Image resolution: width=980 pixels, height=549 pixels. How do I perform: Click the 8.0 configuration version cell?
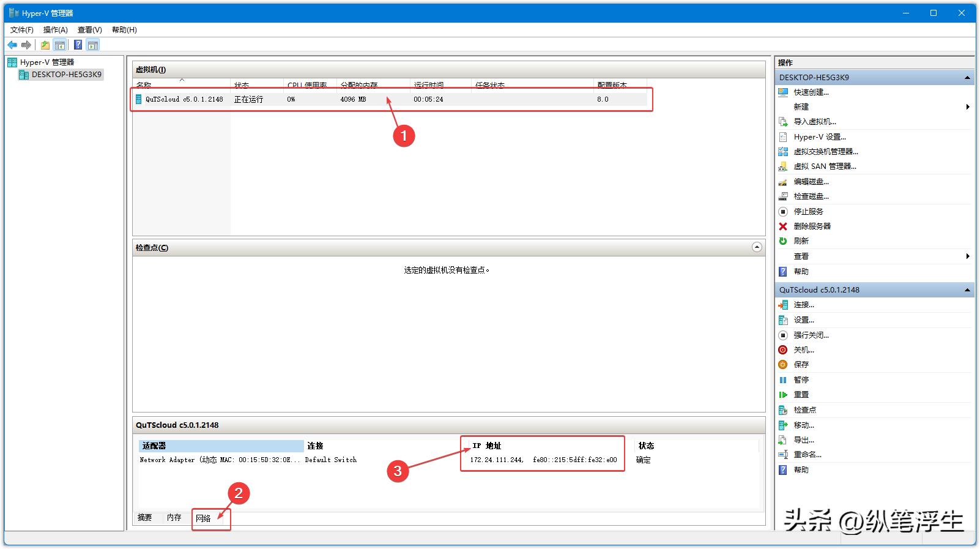coord(603,99)
